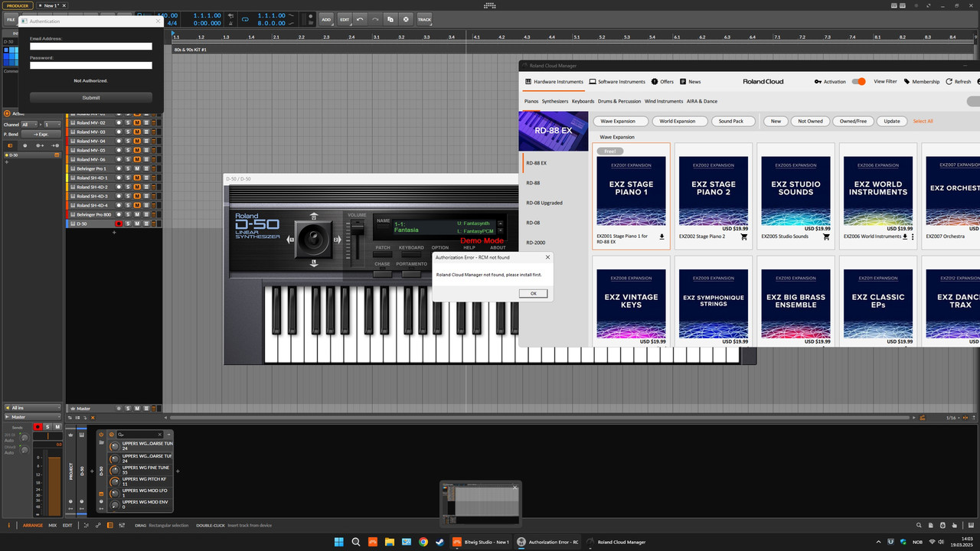Click the Password input field
The width and height of the screenshot is (980, 551).
[x=91, y=66]
